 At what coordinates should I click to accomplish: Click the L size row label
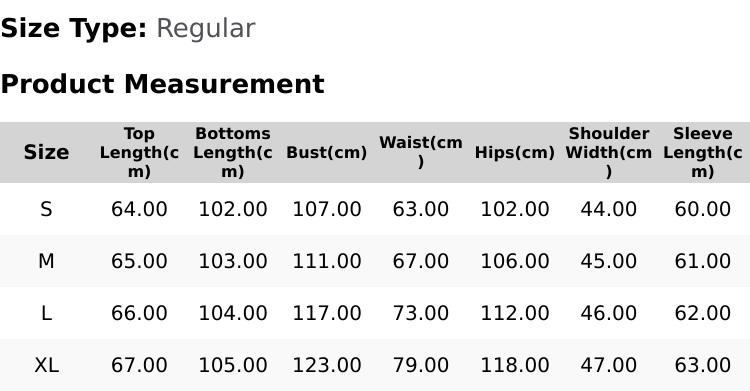pos(46,313)
